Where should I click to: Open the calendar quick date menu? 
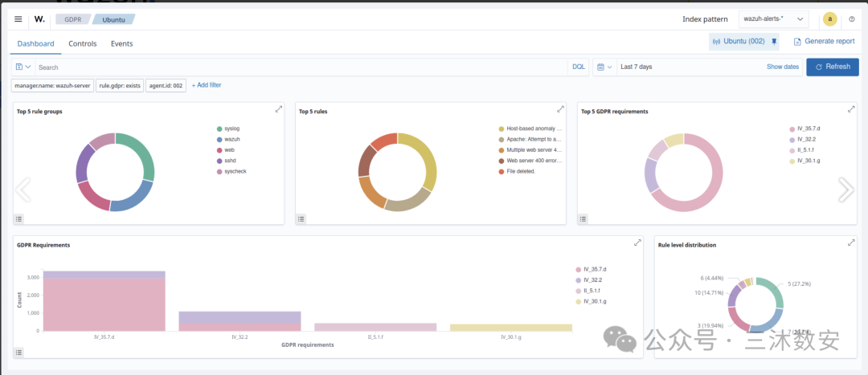point(604,67)
